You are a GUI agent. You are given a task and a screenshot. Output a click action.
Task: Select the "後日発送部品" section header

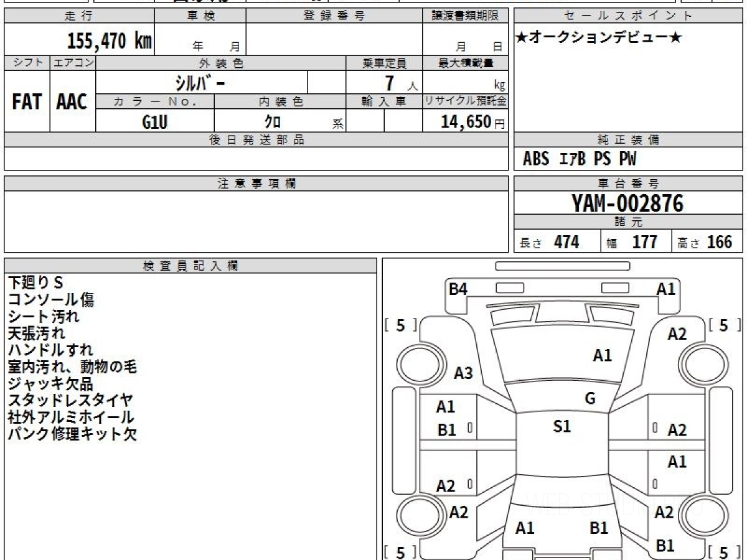(256, 140)
